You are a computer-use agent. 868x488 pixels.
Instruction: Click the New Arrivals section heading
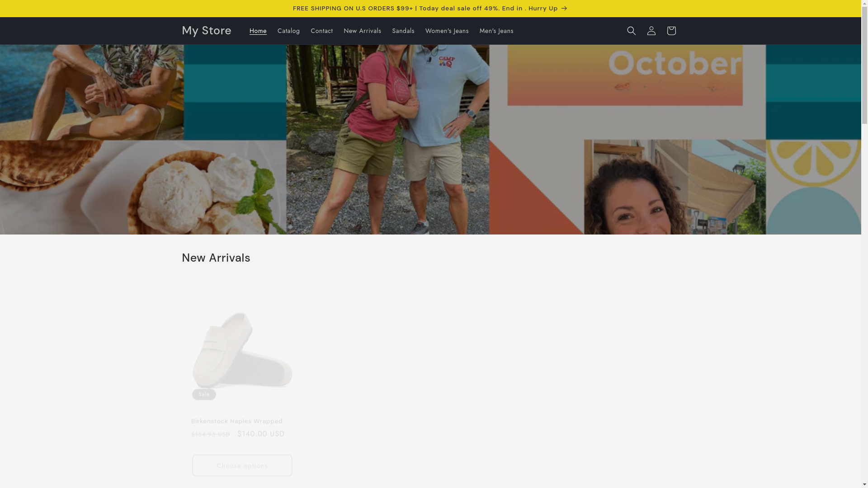click(216, 258)
